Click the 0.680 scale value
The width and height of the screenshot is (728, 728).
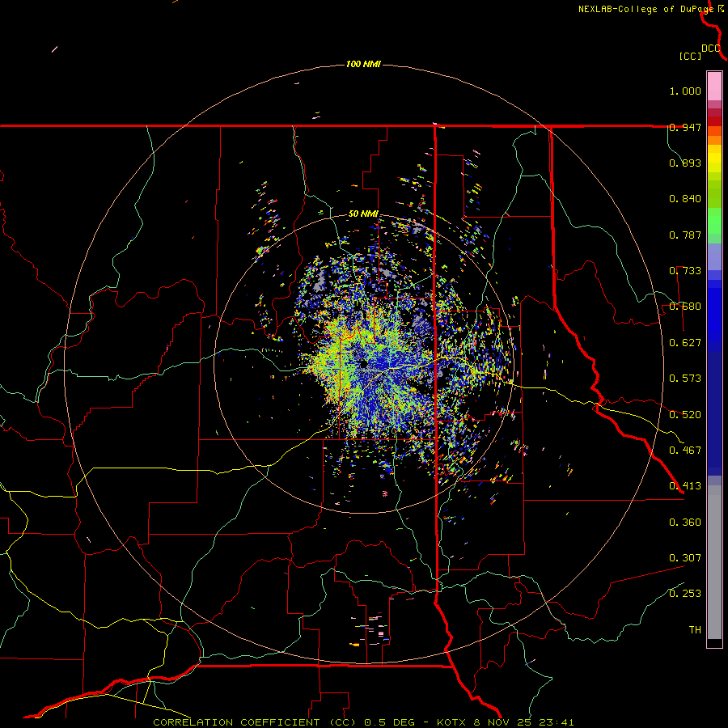pyautogui.click(x=685, y=307)
